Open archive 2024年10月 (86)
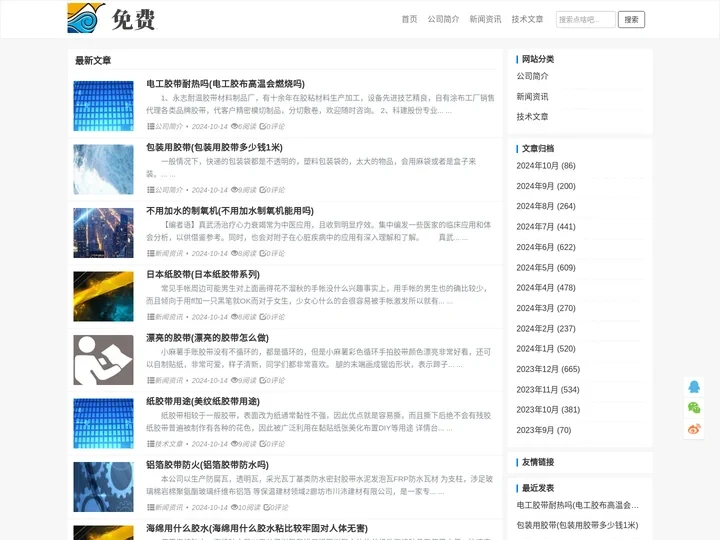Screen dimensions: 720x540 546,166
